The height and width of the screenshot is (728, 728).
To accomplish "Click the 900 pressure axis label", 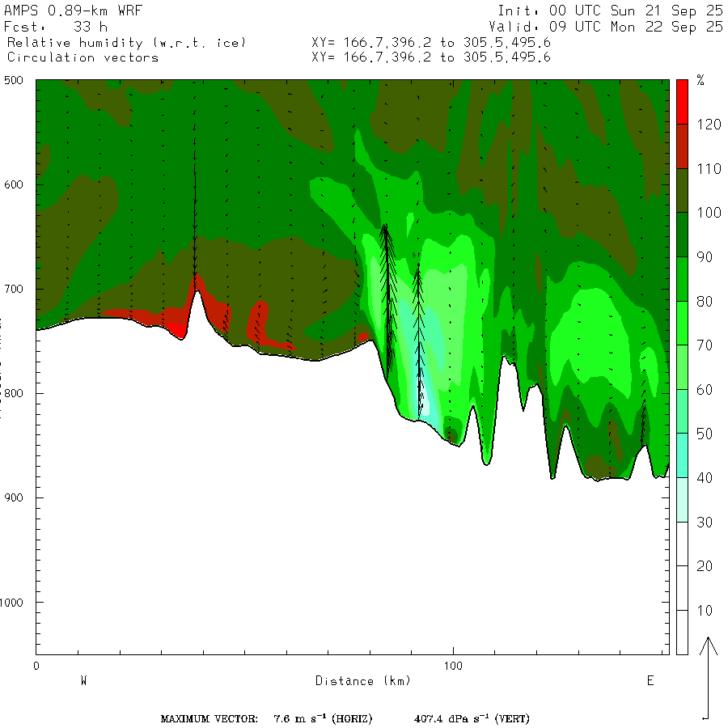I will [14, 497].
